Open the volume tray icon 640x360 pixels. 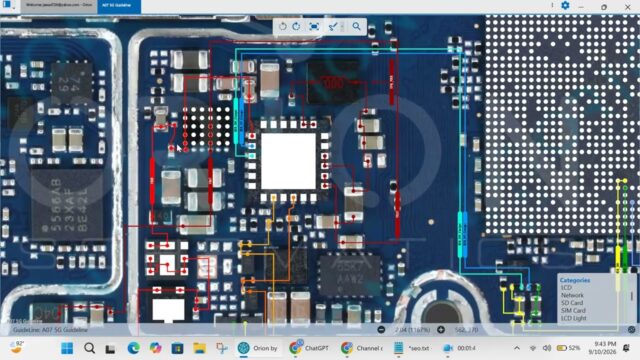tap(547, 348)
